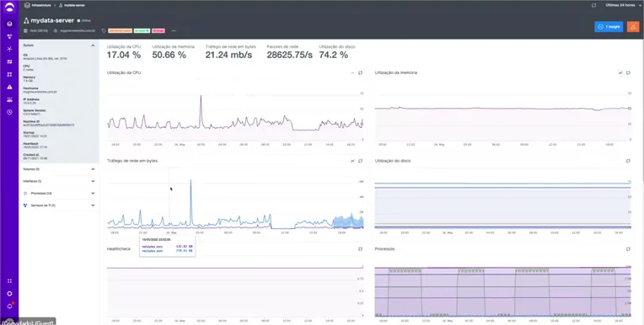Viewport: 644px width, 325px height.
Task: Click the Online status indicator
Action: click(x=84, y=20)
